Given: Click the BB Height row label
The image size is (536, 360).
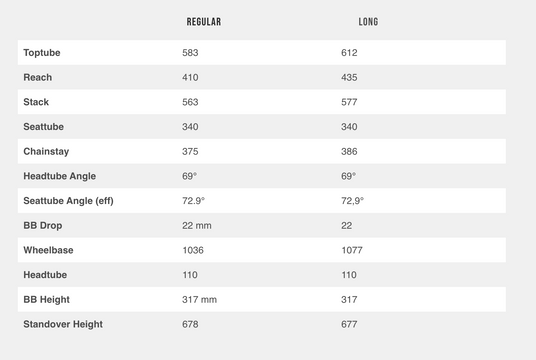Looking at the screenshot, I should pos(46,299).
